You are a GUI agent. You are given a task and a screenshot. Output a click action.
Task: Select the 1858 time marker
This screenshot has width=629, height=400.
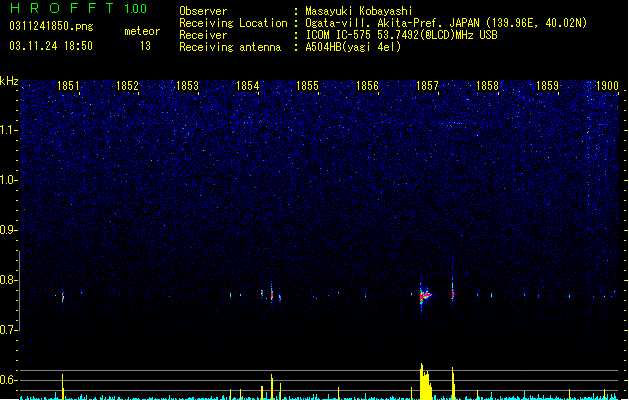487,85
